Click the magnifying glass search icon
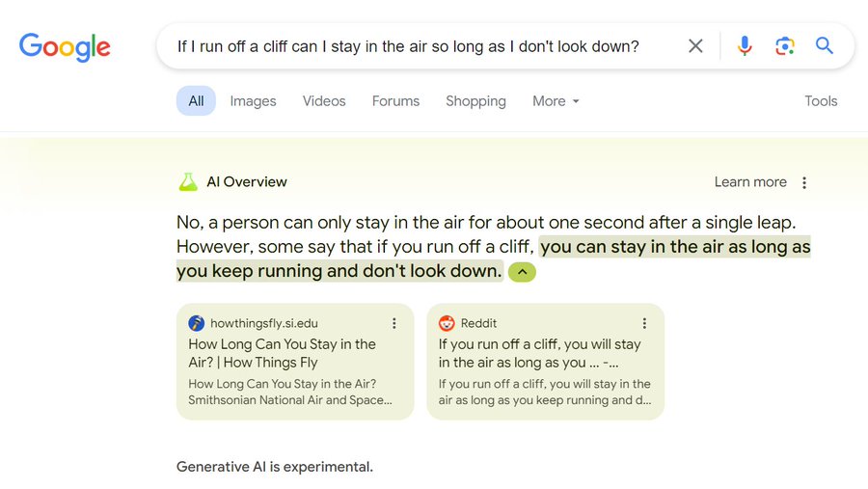This screenshot has width=868, height=489. click(x=825, y=46)
